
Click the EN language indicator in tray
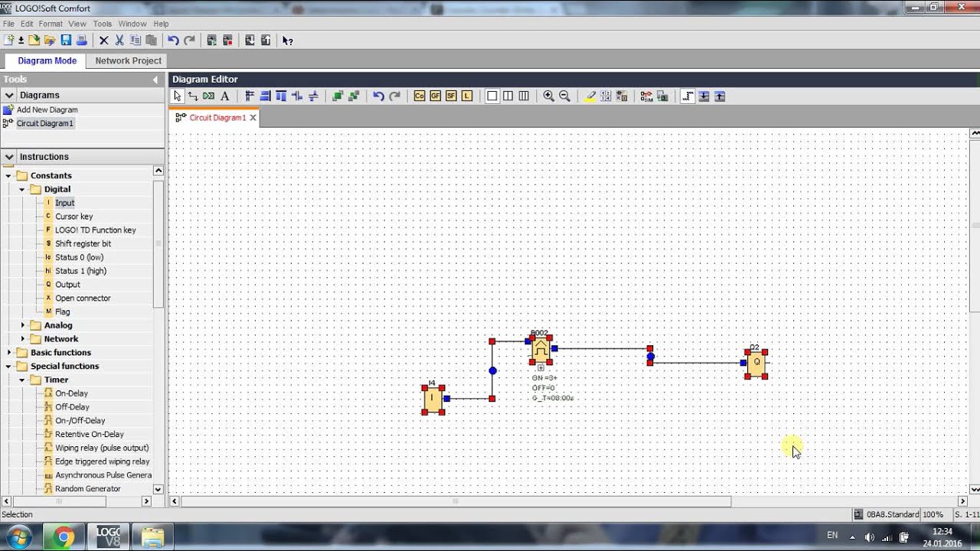[832, 536]
